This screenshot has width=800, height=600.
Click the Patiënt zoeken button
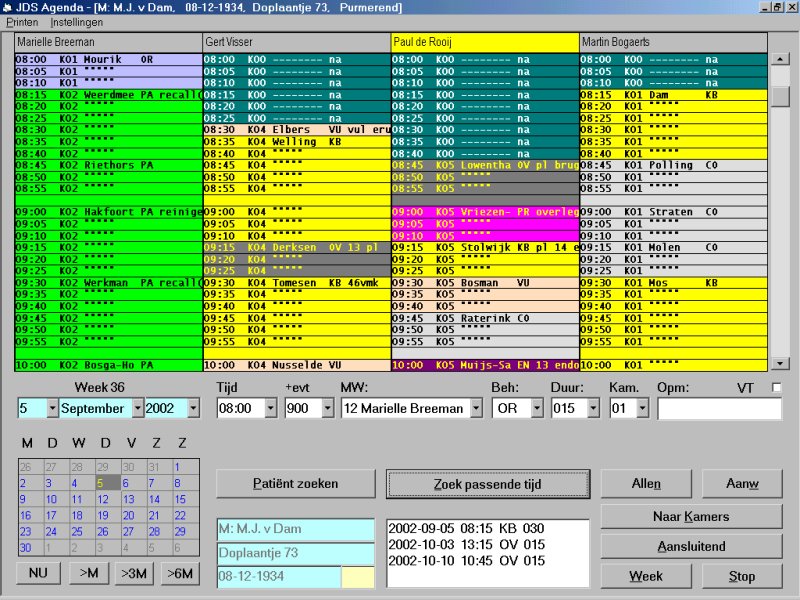295,484
